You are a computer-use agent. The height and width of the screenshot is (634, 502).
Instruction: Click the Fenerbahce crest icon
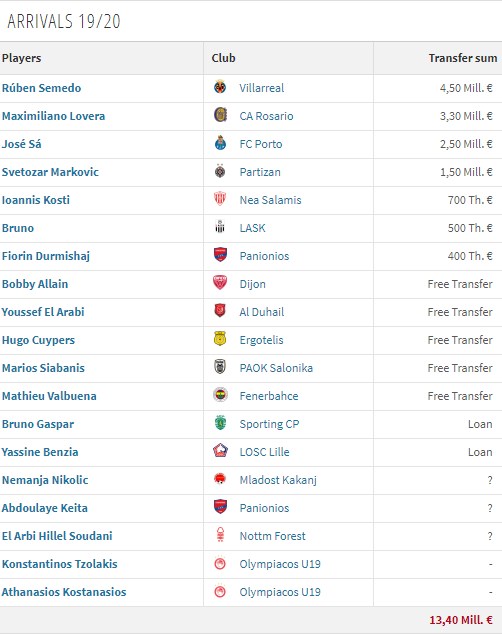pos(220,395)
